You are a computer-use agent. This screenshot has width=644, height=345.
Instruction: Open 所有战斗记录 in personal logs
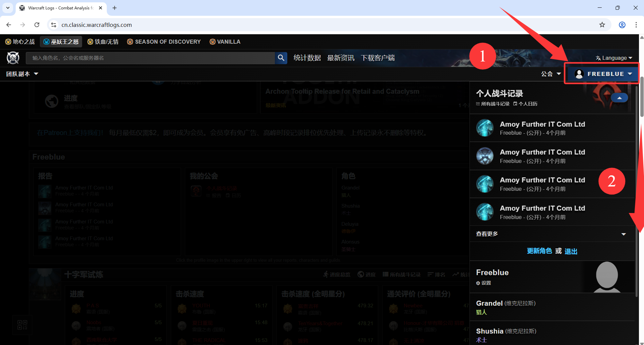tap(493, 104)
